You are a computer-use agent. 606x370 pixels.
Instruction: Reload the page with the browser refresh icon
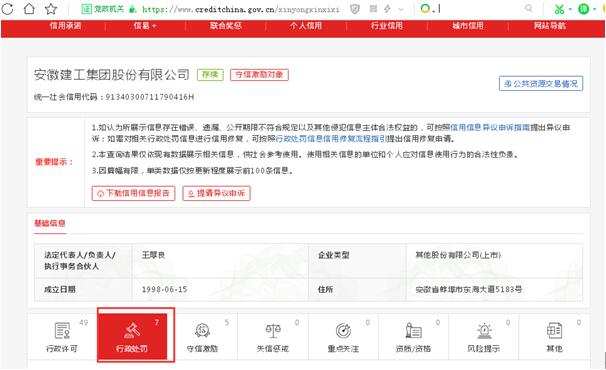(x=7, y=9)
